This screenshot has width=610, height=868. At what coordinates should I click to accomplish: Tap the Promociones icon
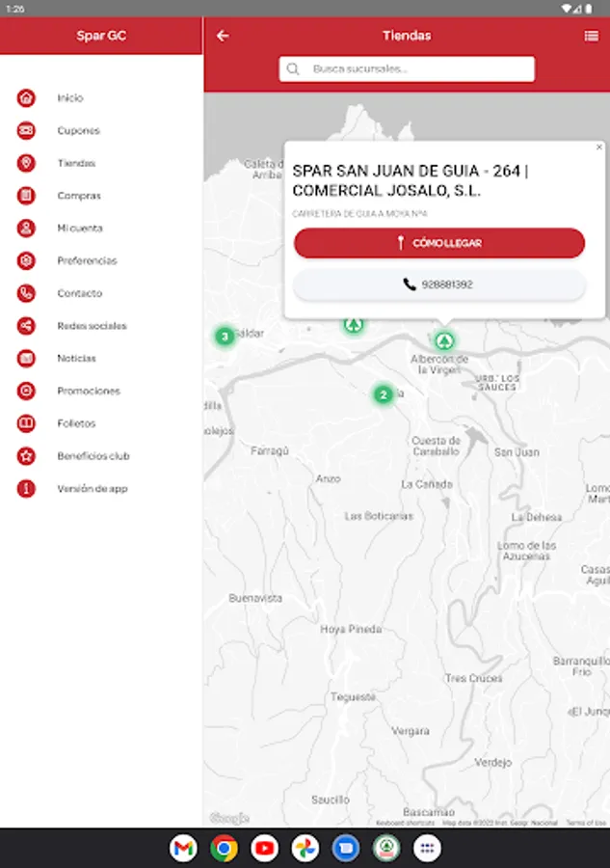26,391
